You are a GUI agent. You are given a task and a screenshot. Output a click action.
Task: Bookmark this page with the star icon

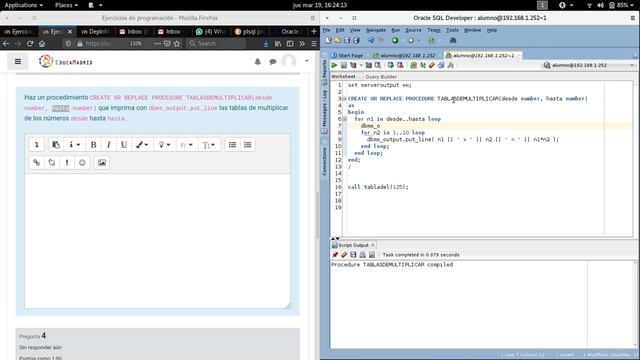point(177,43)
